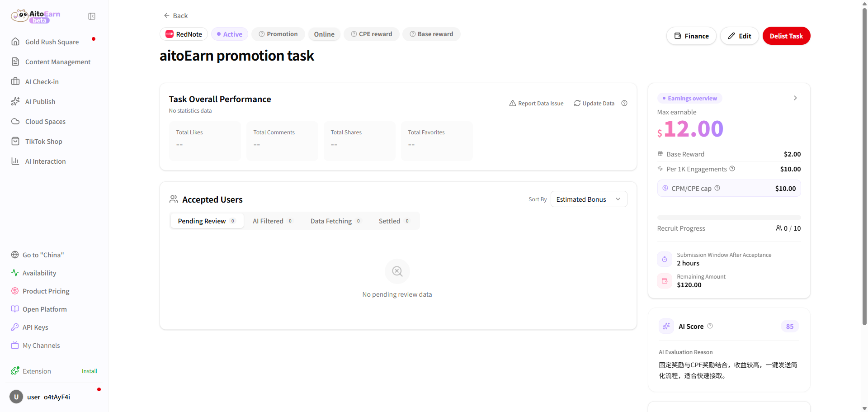868x412 pixels.
Task: Switch to the AI Filtered tab
Action: (x=273, y=221)
